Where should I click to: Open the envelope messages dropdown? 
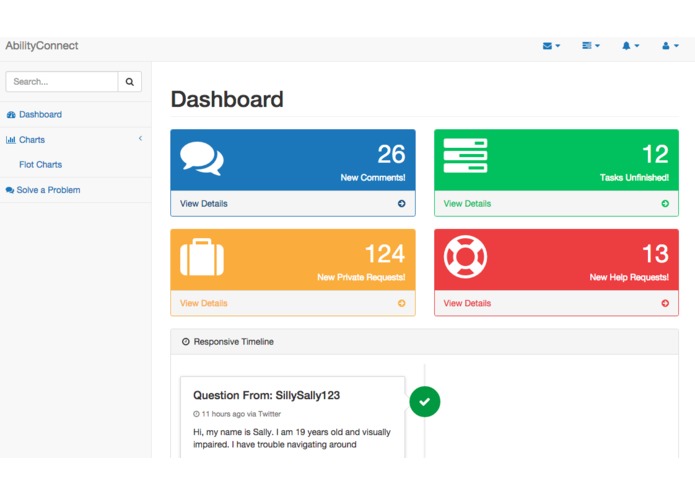point(551,46)
